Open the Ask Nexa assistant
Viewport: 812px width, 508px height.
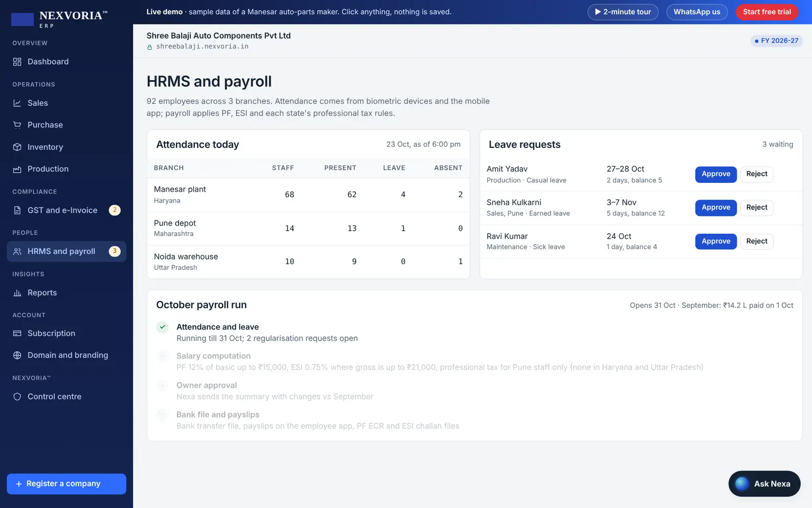click(764, 484)
